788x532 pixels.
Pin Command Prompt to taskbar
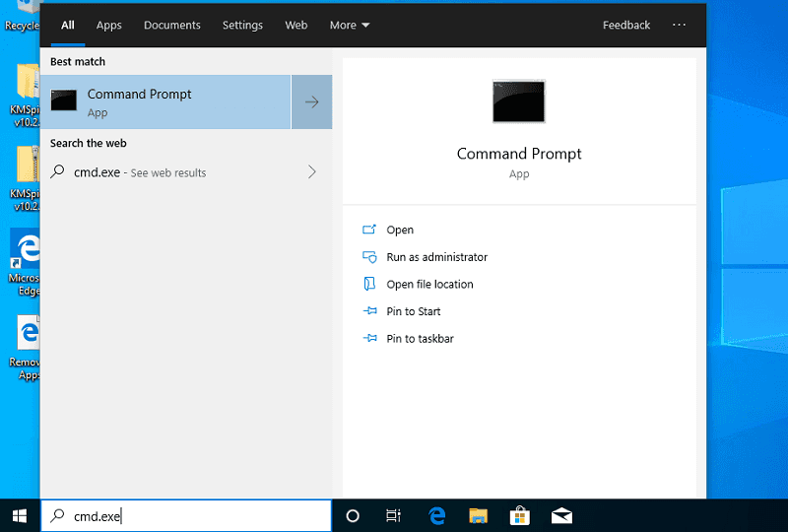pyautogui.click(x=420, y=339)
